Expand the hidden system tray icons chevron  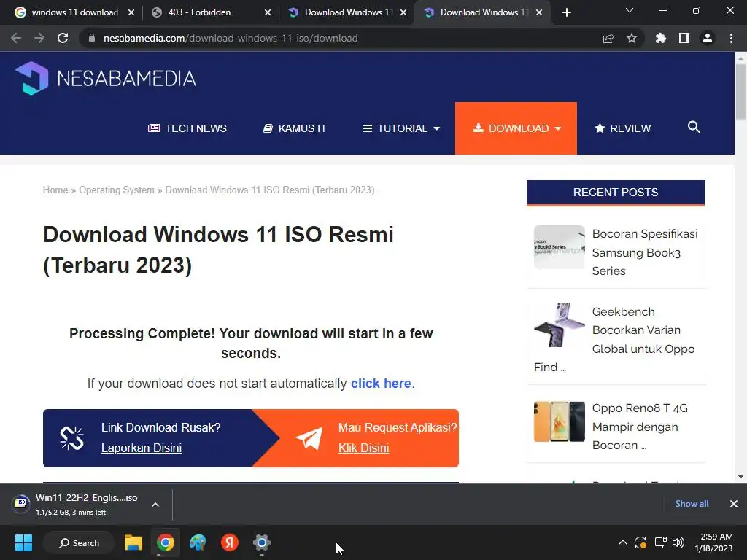(622, 542)
